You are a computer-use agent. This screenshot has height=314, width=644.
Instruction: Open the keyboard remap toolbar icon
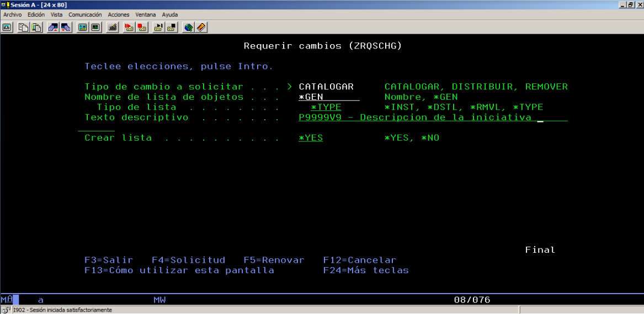pos(113,27)
